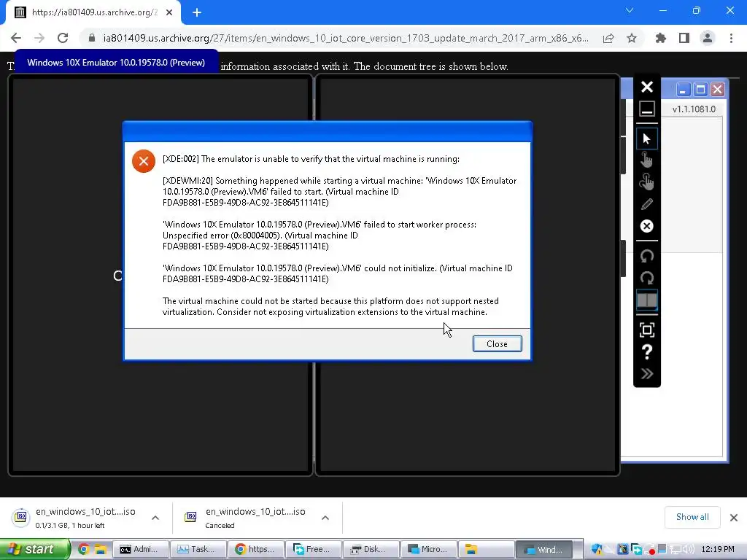Select the pen input tool
Viewport: 747px width, 560px height.
tap(646, 204)
